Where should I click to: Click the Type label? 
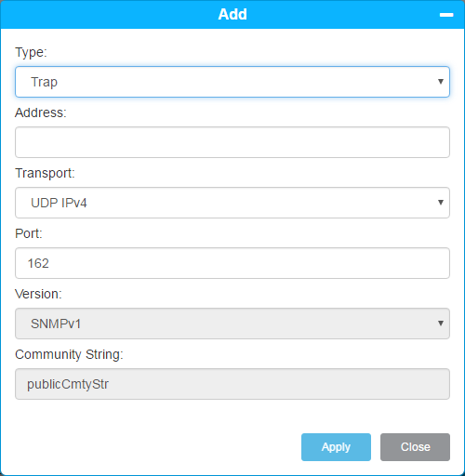point(31,52)
